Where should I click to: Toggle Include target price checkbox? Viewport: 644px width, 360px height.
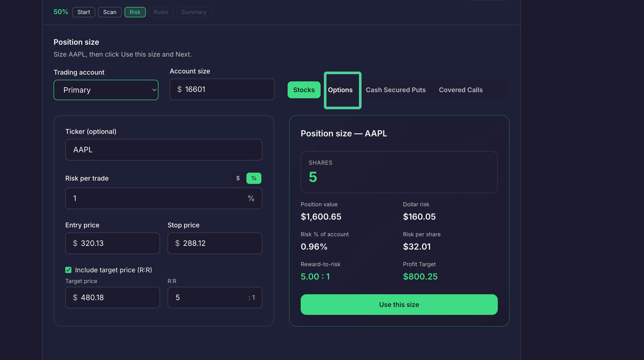(68, 270)
